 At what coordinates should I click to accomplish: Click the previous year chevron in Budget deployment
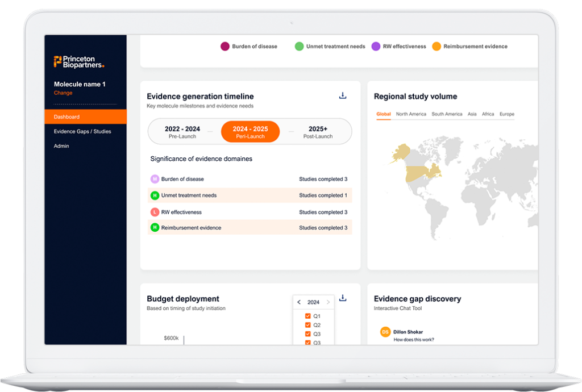pos(299,302)
